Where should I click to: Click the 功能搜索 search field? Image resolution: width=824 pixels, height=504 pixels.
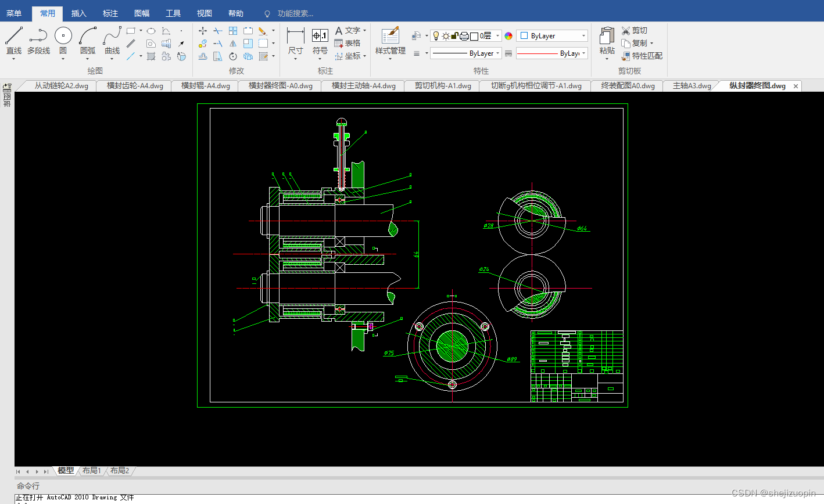pos(295,13)
